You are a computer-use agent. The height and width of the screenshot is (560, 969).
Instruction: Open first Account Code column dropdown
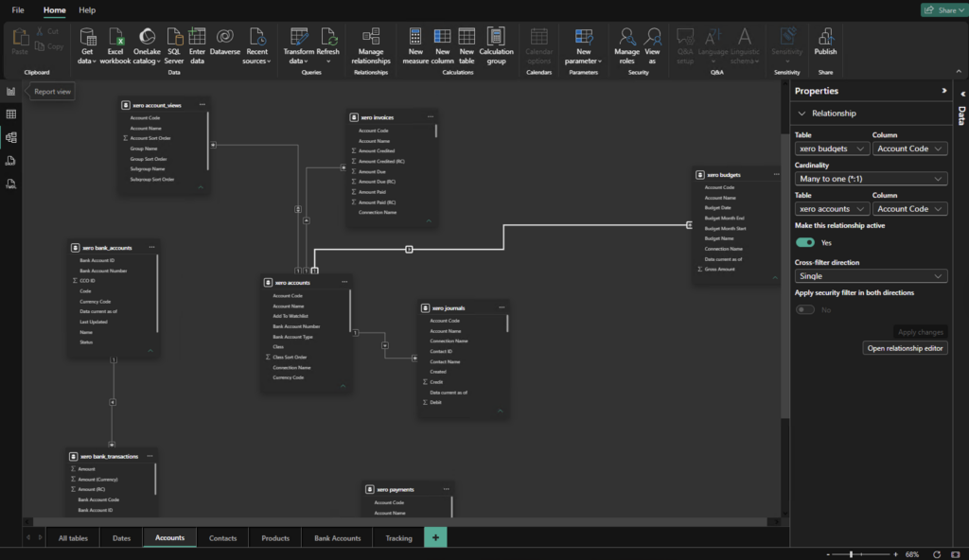[909, 149]
